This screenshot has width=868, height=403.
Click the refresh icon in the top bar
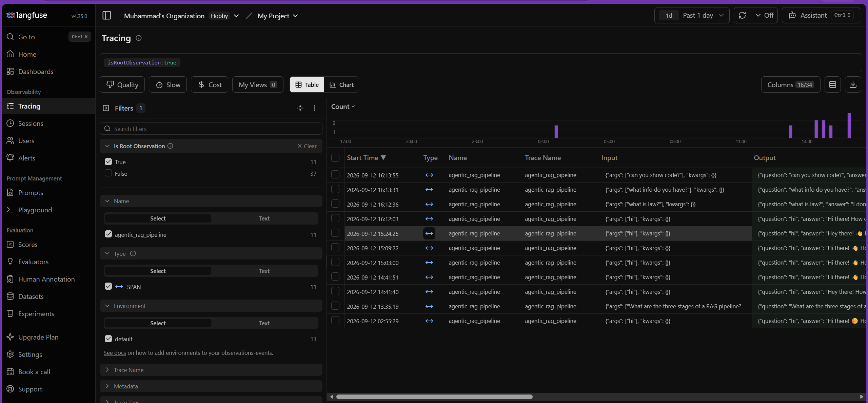tap(742, 16)
